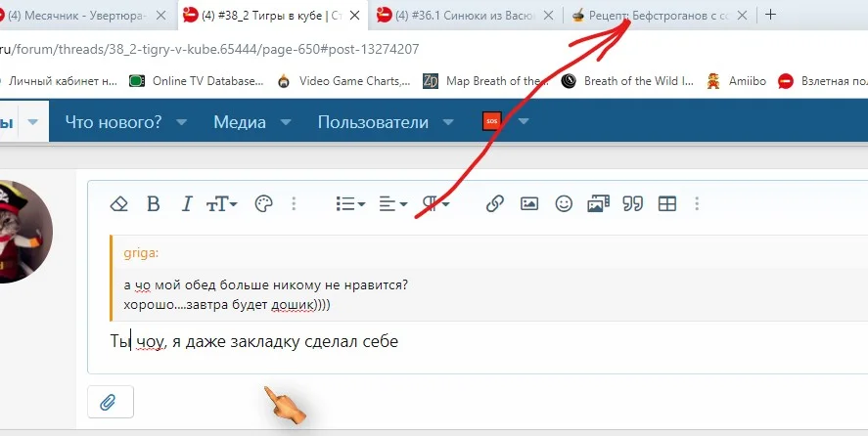Open a new browser tab
The height and width of the screenshot is (436, 868).
point(770,15)
